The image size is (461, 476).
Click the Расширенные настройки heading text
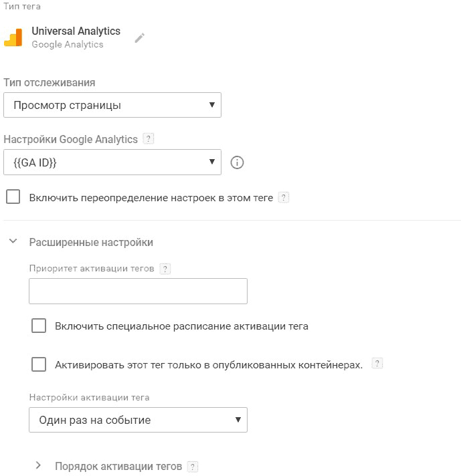click(x=91, y=242)
